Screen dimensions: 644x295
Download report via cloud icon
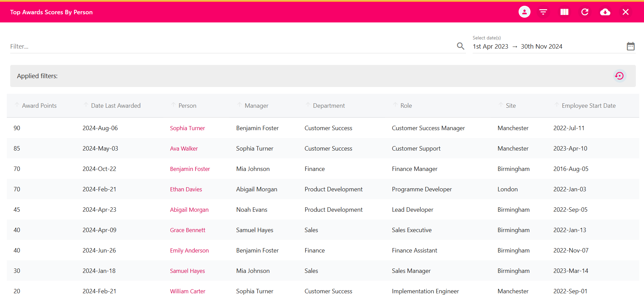(x=605, y=12)
